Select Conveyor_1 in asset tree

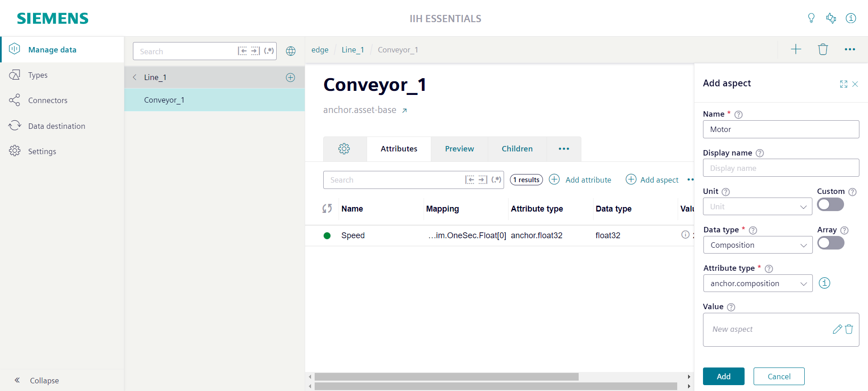click(x=214, y=100)
